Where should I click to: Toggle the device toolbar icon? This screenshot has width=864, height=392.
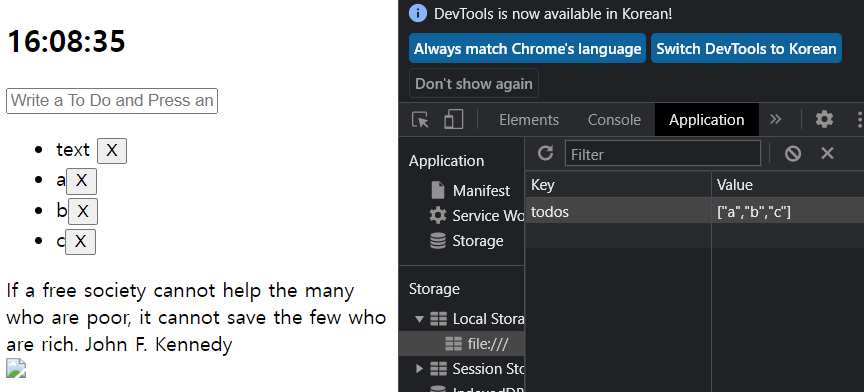[x=453, y=120]
